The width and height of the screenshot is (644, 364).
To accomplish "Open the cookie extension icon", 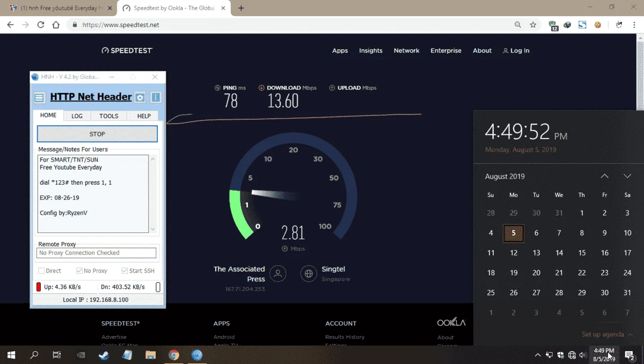I will (x=597, y=25).
